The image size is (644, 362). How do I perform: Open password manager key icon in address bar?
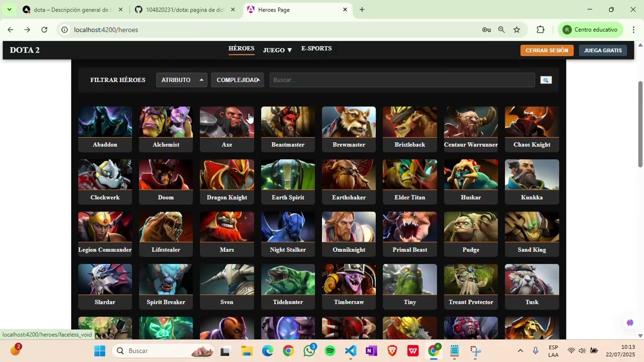click(487, 30)
